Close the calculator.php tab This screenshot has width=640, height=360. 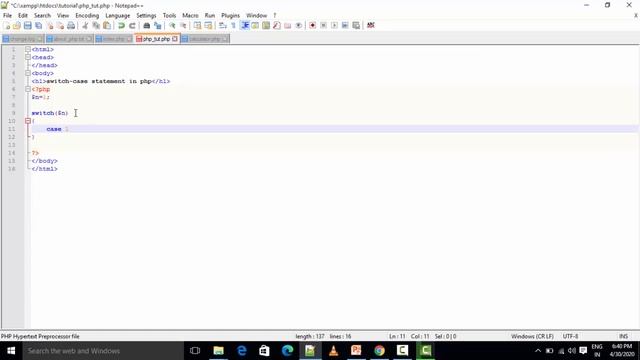coord(225,39)
